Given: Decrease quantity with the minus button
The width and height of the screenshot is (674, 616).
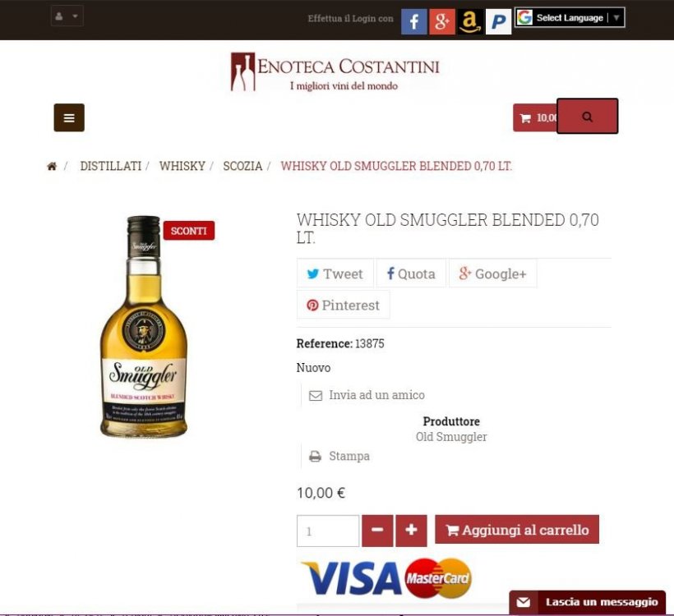Looking at the screenshot, I should click(x=377, y=531).
